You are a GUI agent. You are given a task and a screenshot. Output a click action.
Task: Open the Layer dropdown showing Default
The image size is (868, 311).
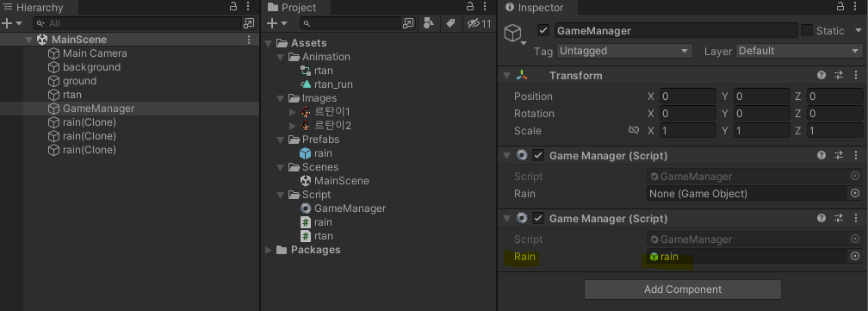click(x=799, y=51)
